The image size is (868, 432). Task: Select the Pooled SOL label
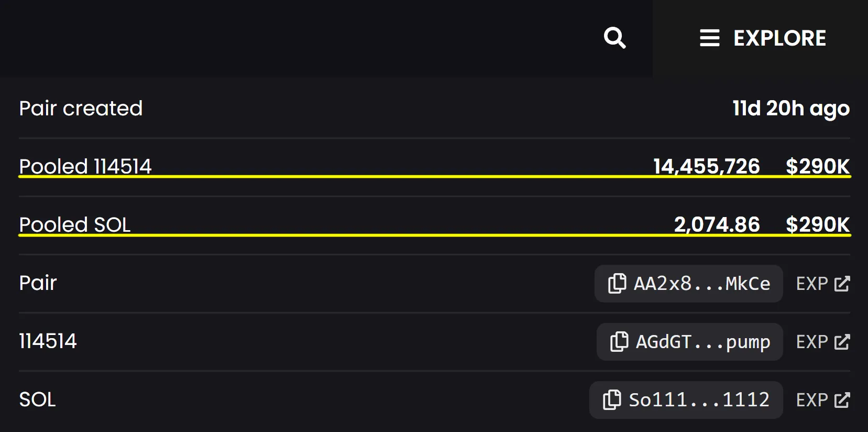click(75, 224)
